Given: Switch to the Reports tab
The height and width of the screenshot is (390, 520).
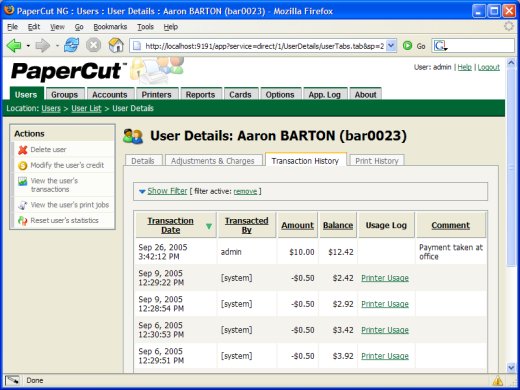Looking at the screenshot, I should pyautogui.click(x=200, y=94).
